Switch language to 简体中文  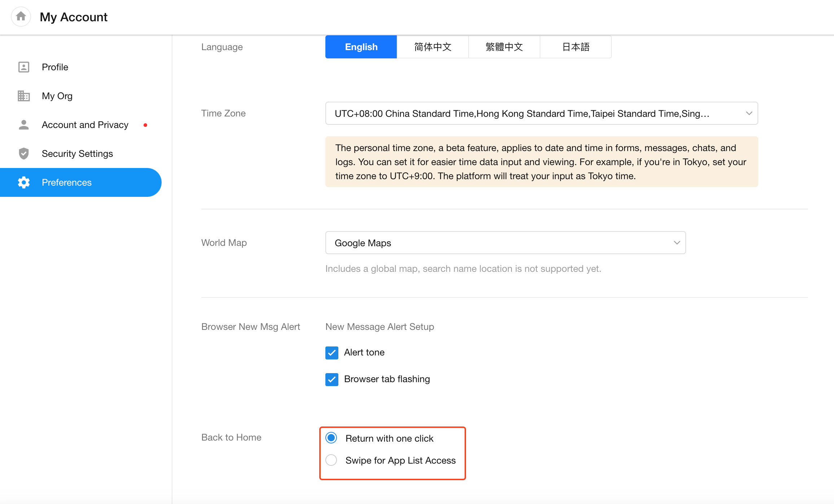pyautogui.click(x=433, y=47)
